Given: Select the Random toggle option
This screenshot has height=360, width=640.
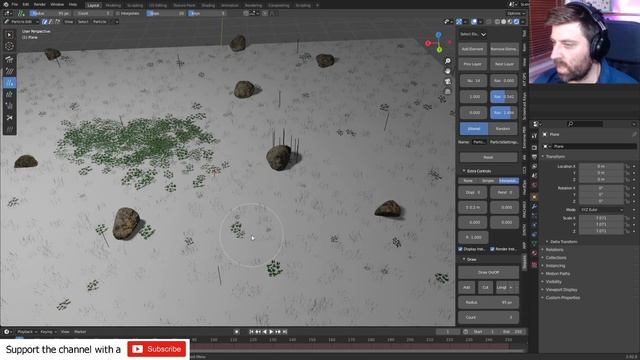Looking at the screenshot, I should tap(503, 129).
